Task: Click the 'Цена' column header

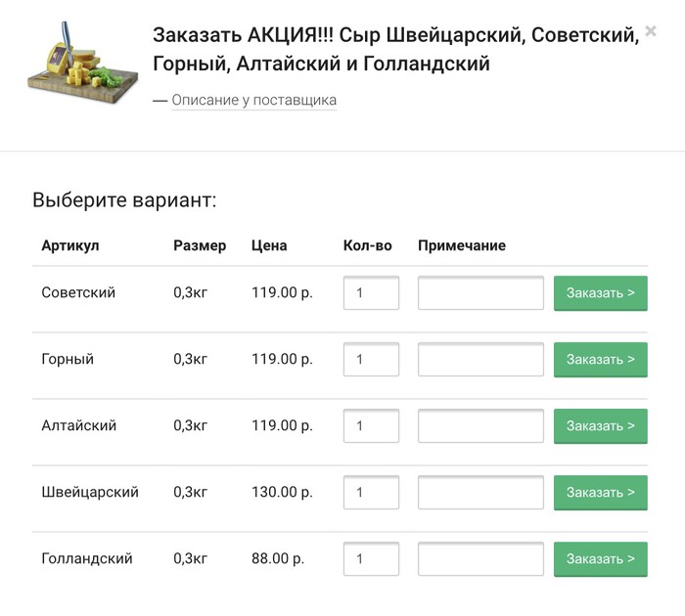Action: (x=269, y=245)
